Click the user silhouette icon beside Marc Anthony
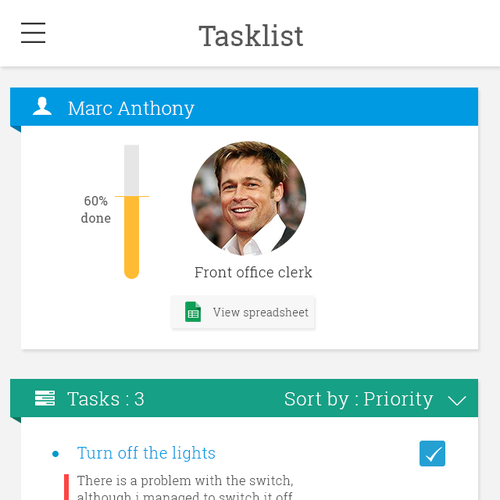Screen dimensions: 500x500 pyautogui.click(x=42, y=106)
